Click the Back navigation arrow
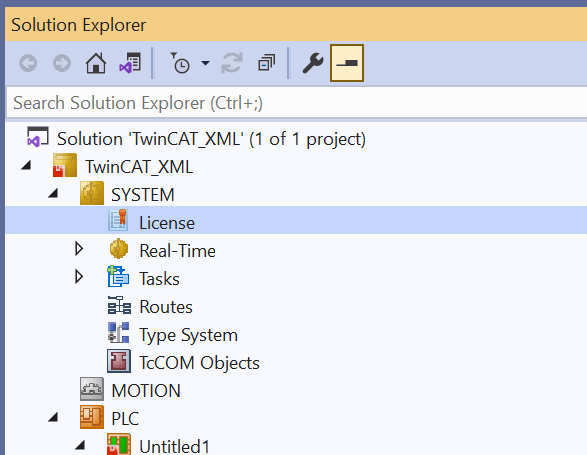The height and width of the screenshot is (455, 587). click(28, 63)
